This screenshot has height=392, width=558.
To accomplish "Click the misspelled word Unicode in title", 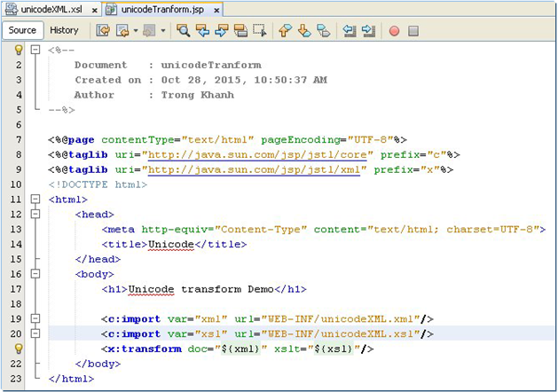I will tap(171, 245).
